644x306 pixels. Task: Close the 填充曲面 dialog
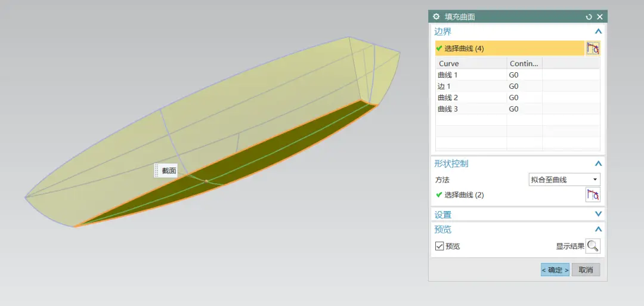(600, 17)
